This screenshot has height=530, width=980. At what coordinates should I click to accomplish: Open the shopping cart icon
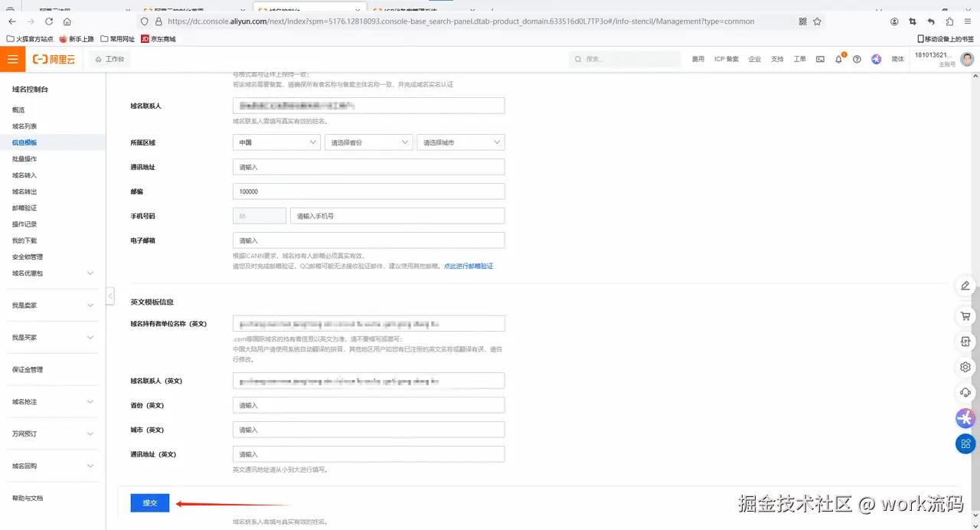click(x=965, y=316)
